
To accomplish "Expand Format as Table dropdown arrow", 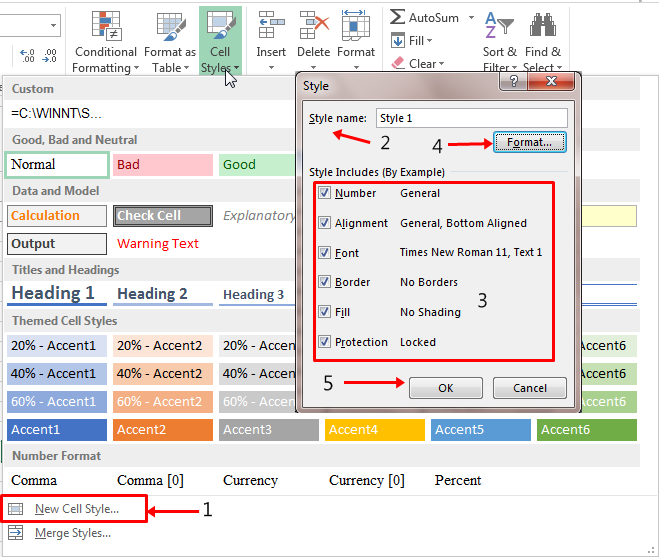I will pos(187,68).
